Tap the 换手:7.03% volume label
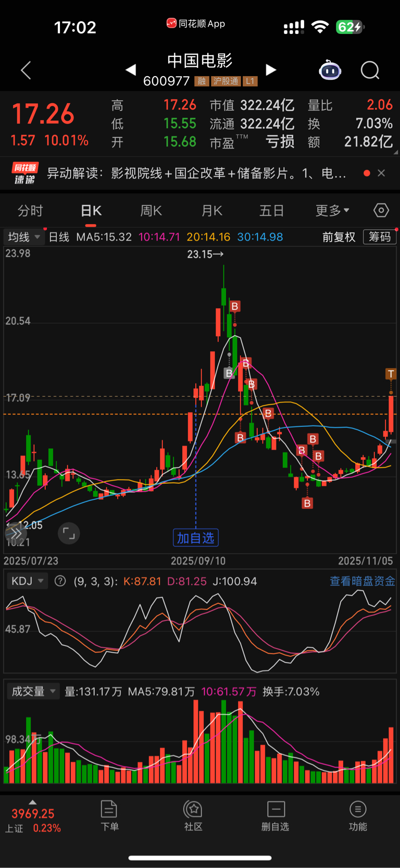The height and width of the screenshot is (868, 400). pyautogui.click(x=291, y=692)
